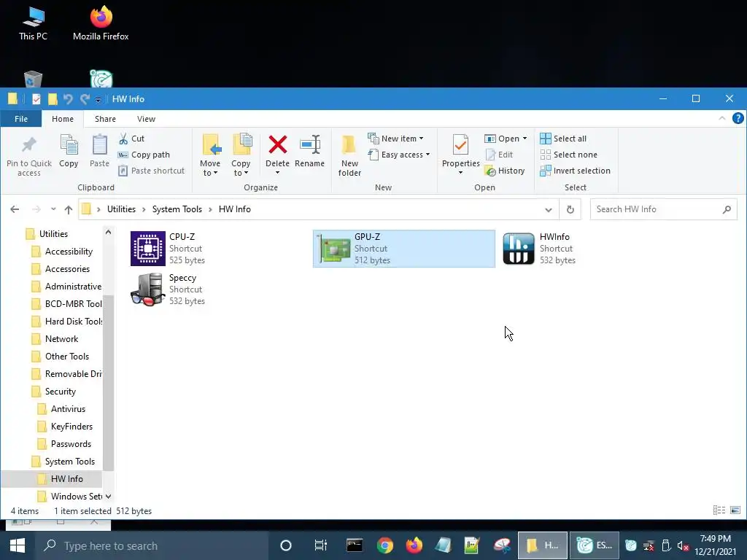Click the Paste ribbon icon
Screen dimensions: 747x560
point(99,151)
